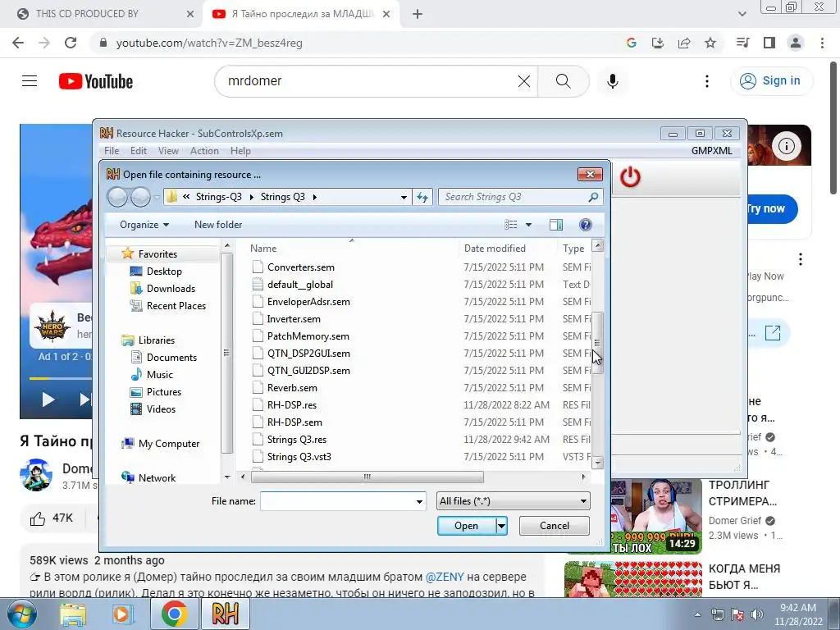Image resolution: width=840 pixels, height=630 pixels.
Task: Toggle the preview pane icon
Action: coord(556,225)
